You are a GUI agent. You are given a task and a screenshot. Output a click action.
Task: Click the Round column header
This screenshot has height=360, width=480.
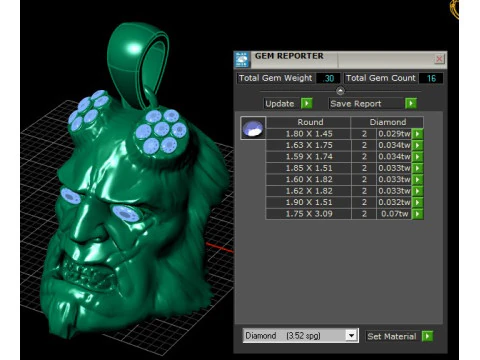pyautogui.click(x=309, y=122)
